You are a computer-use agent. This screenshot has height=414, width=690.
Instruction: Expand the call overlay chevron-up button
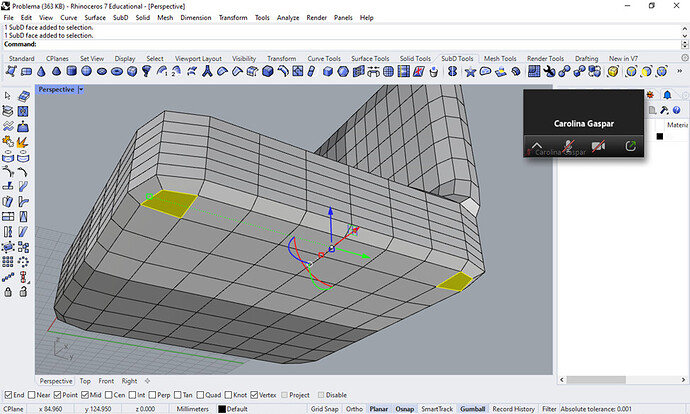[536, 146]
